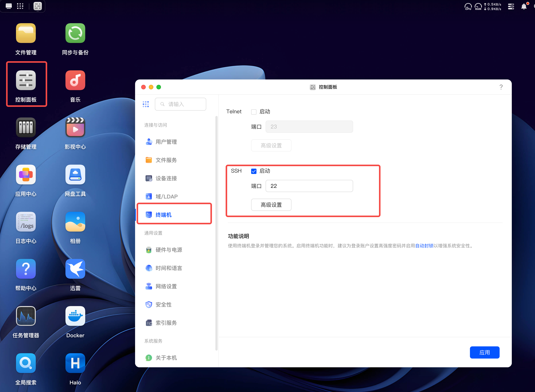Click the SSH port field showing 22
Screen dimensions: 535x392
309,186
